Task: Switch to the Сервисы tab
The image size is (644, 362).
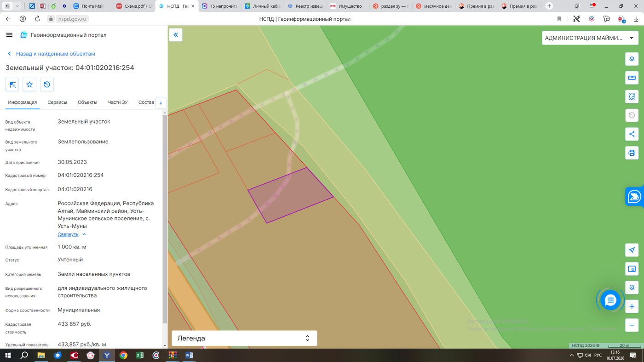Action: [x=57, y=102]
